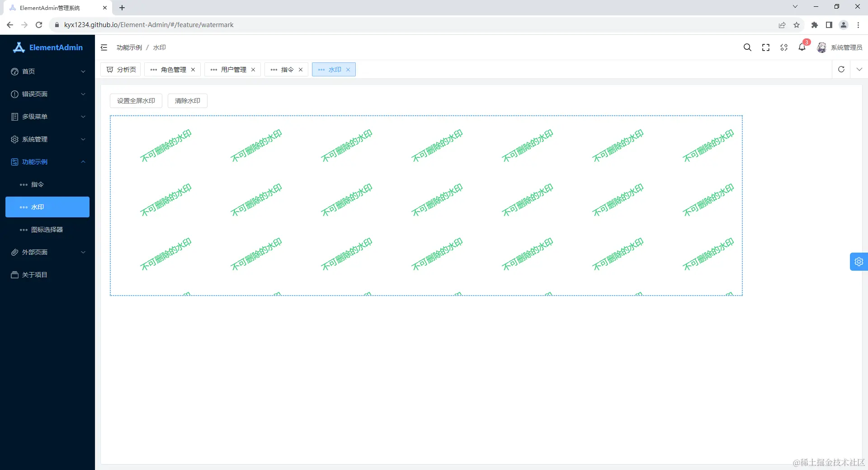The height and width of the screenshot is (470, 868).
Task: Click the 系统管理 gear icon
Action: click(14, 139)
